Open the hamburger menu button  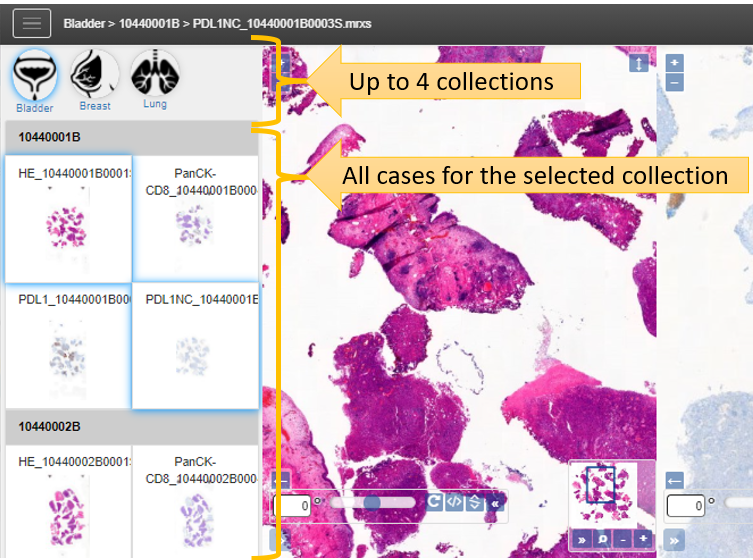[32, 23]
